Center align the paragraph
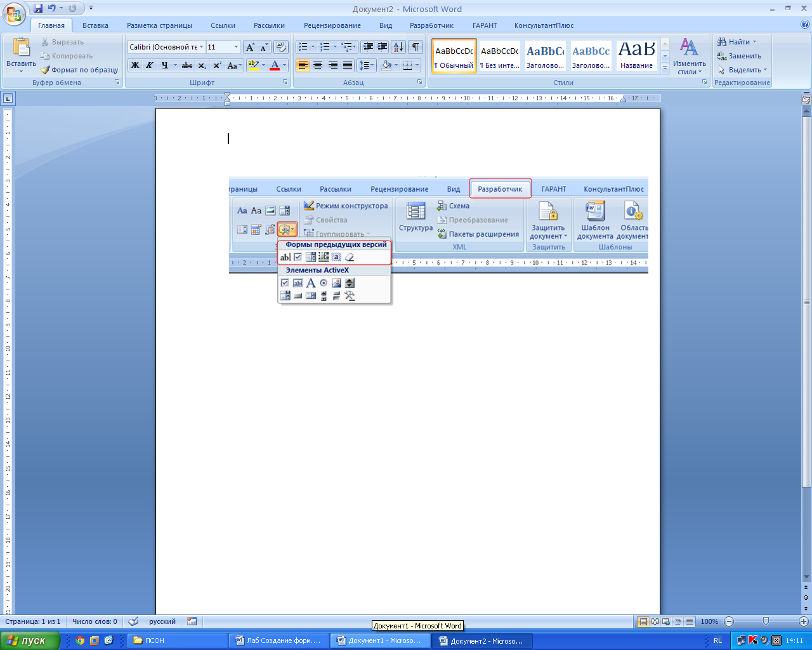Image resolution: width=812 pixels, height=650 pixels. coord(318,65)
